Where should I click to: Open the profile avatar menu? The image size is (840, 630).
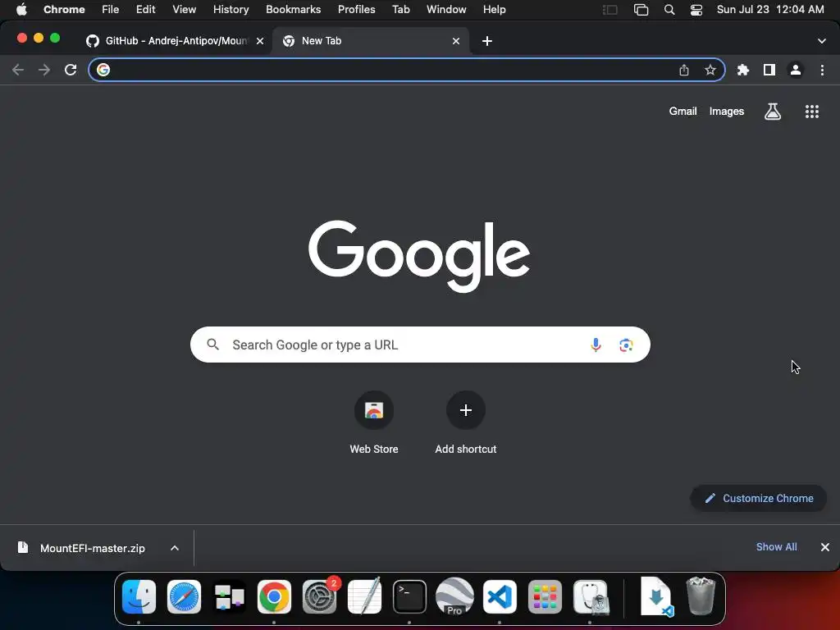tap(796, 70)
